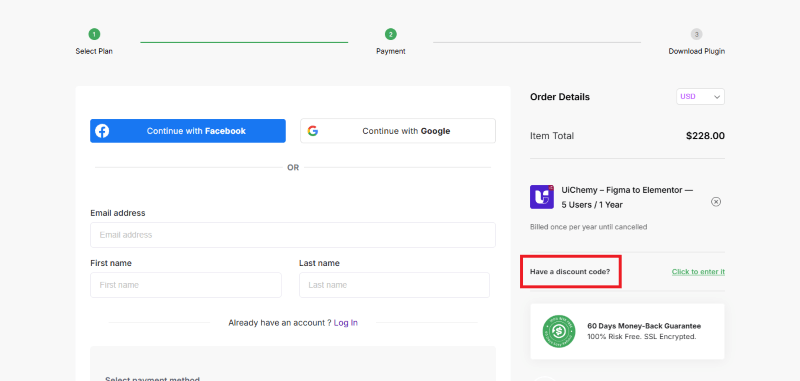Click the UiChemy product logo thumbnail
Screen dimensions: 800x381
pyautogui.click(x=542, y=197)
